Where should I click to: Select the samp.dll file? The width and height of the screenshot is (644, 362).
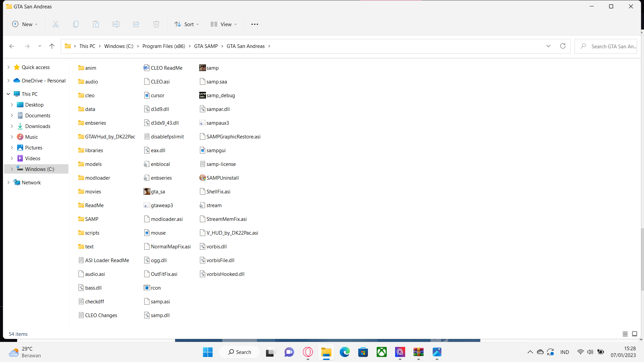(157, 315)
